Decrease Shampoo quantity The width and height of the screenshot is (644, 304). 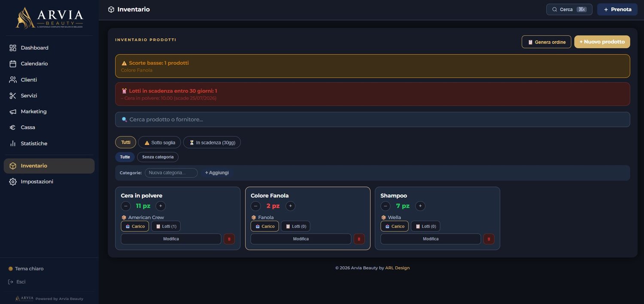386,206
